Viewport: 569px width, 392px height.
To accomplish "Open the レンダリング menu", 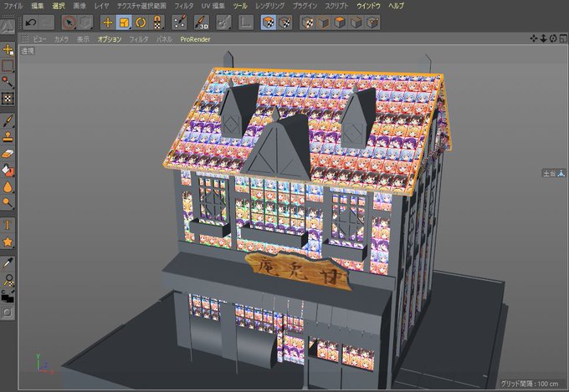I will click(270, 6).
